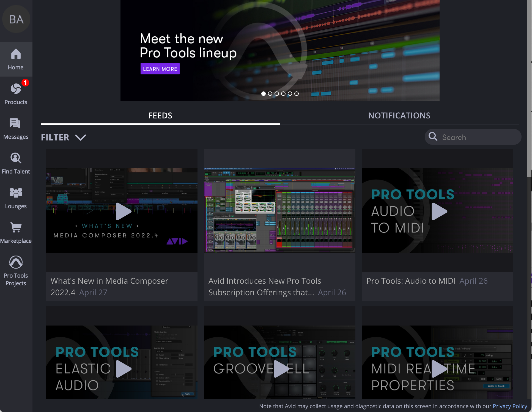532x412 pixels.
Task: Click the BA profile avatar
Action: click(16, 19)
